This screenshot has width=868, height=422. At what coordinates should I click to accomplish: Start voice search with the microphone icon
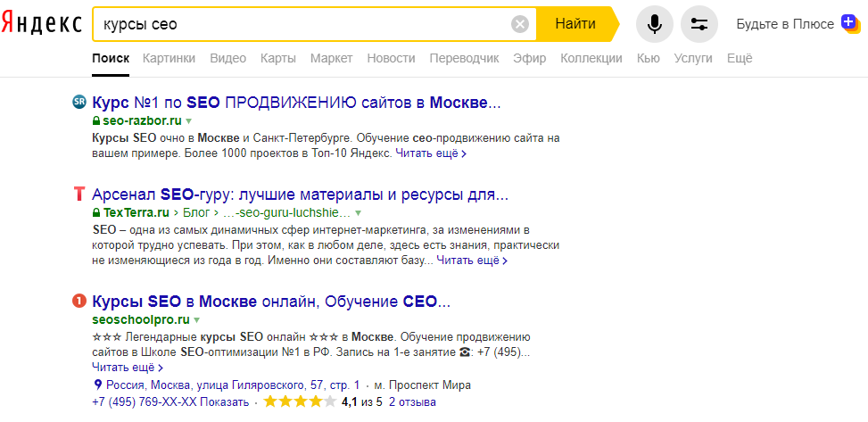(655, 24)
